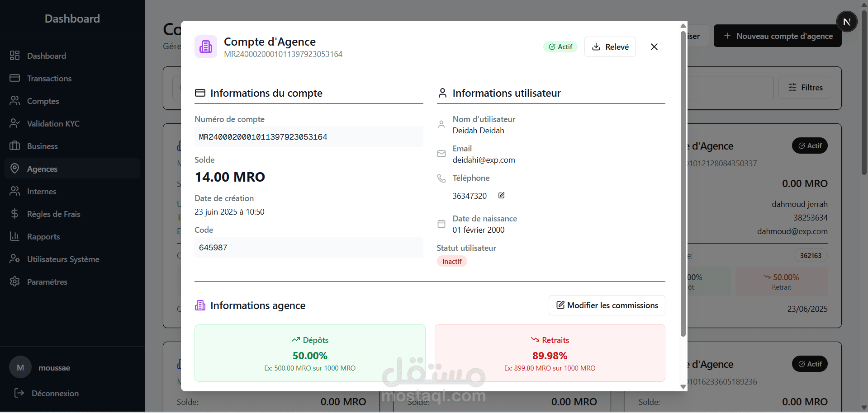868x413 pixels.
Task: Click the 14.00 MRO balance
Action: 230,177
